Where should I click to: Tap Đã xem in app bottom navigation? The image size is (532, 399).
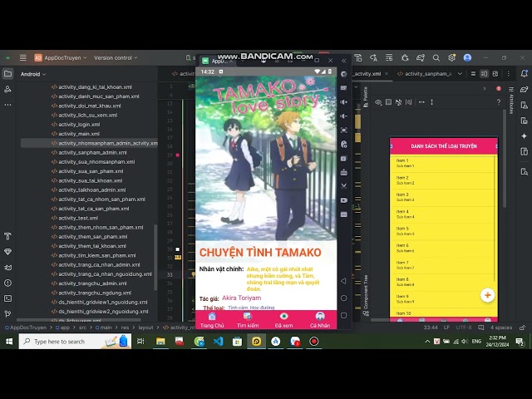(283, 320)
